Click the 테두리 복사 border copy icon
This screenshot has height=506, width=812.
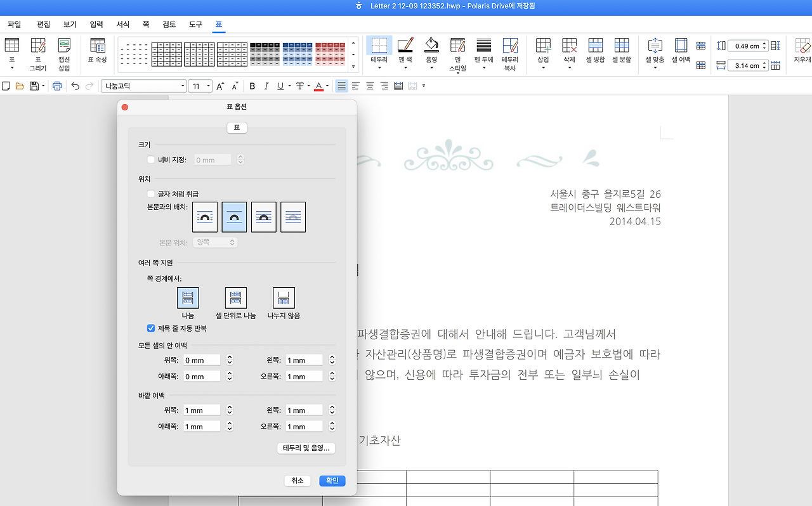(x=509, y=45)
